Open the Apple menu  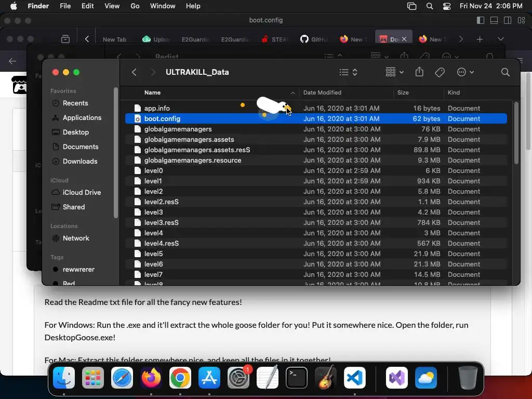tap(14, 6)
